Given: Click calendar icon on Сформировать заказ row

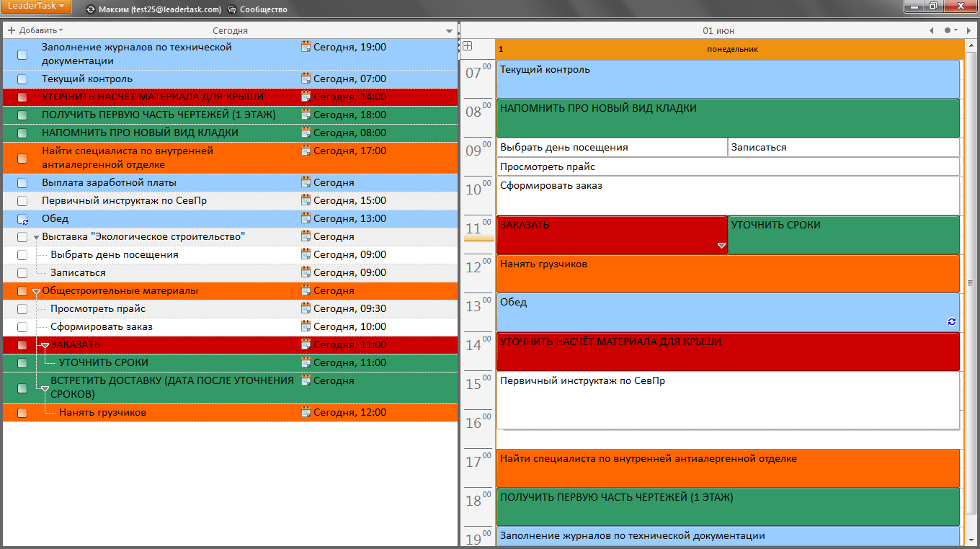Looking at the screenshot, I should [306, 326].
